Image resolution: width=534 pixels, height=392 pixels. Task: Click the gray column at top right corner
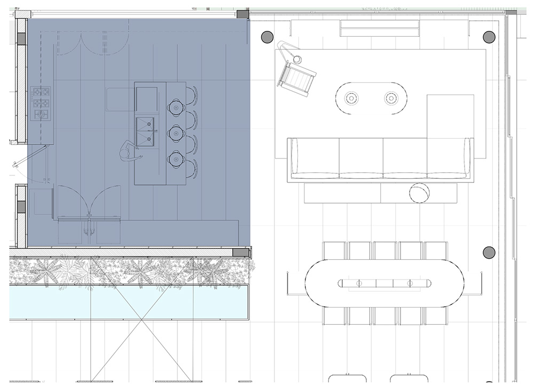[489, 37]
